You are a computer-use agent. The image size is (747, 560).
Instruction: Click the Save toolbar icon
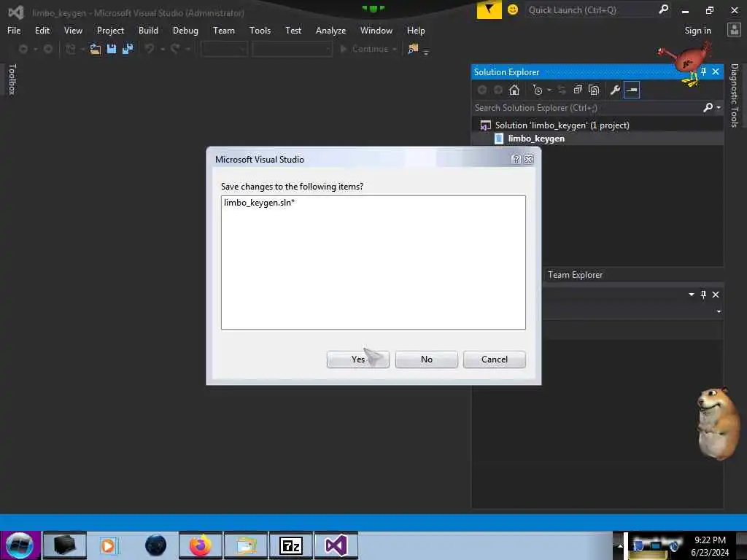(112, 49)
